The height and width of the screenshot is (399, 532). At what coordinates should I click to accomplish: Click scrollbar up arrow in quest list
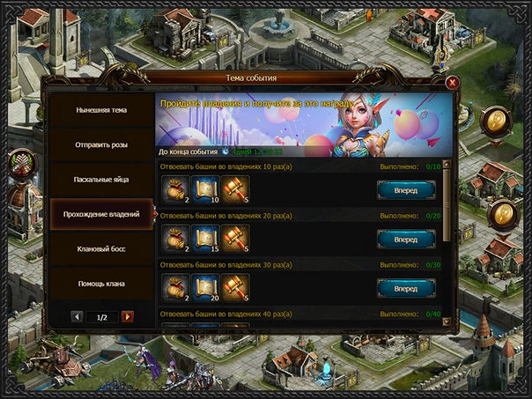(447, 165)
